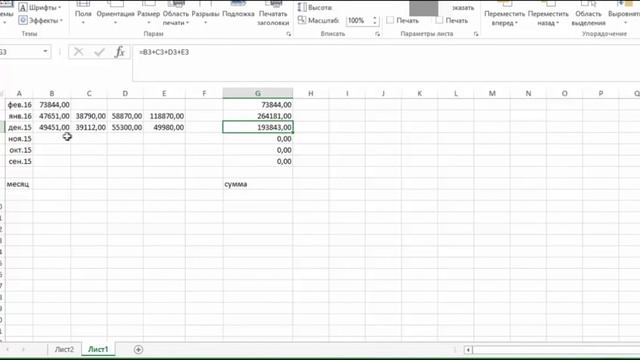Select cell with ноя.15
The image size is (640, 360).
click(19, 139)
